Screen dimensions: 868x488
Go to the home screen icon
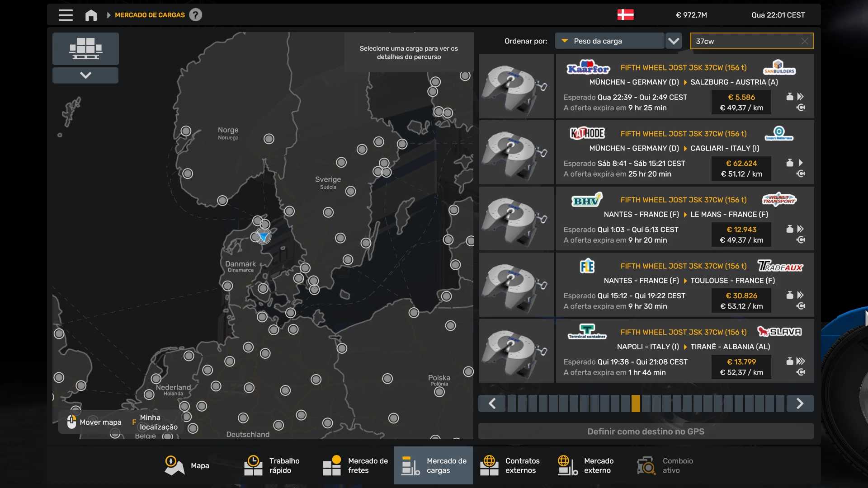(91, 15)
